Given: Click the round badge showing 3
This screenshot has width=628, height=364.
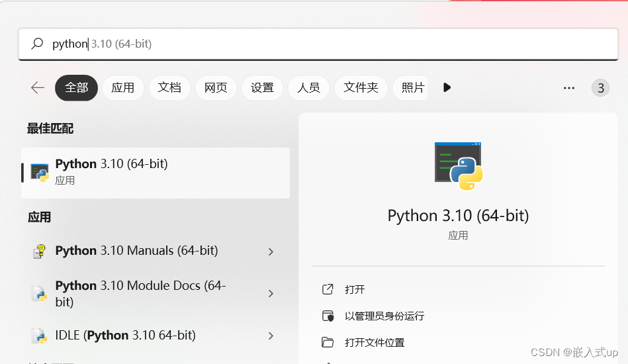Looking at the screenshot, I should coord(600,88).
